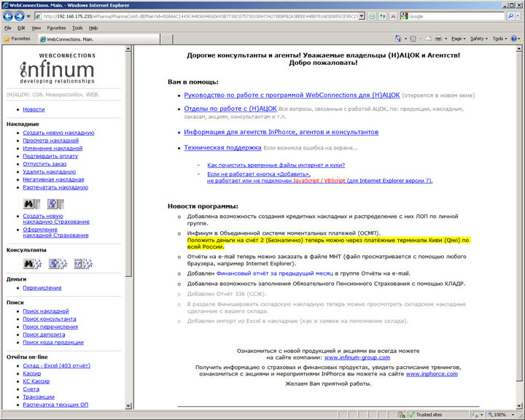Open the search provider dropdown arrow
This screenshot has height=420, width=525.
pyautogui.click(x=518, y=16)
